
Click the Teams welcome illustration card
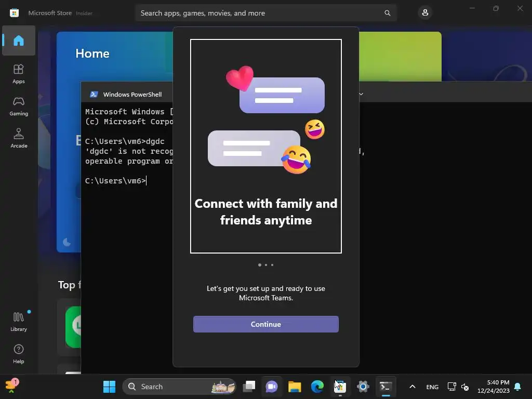tap(266, 146)
